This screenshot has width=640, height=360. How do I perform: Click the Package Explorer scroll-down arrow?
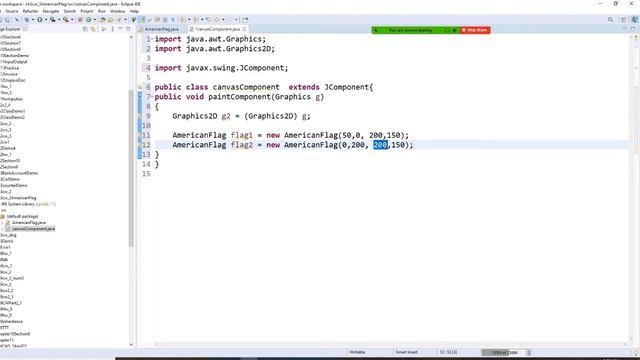pos(131,344)
